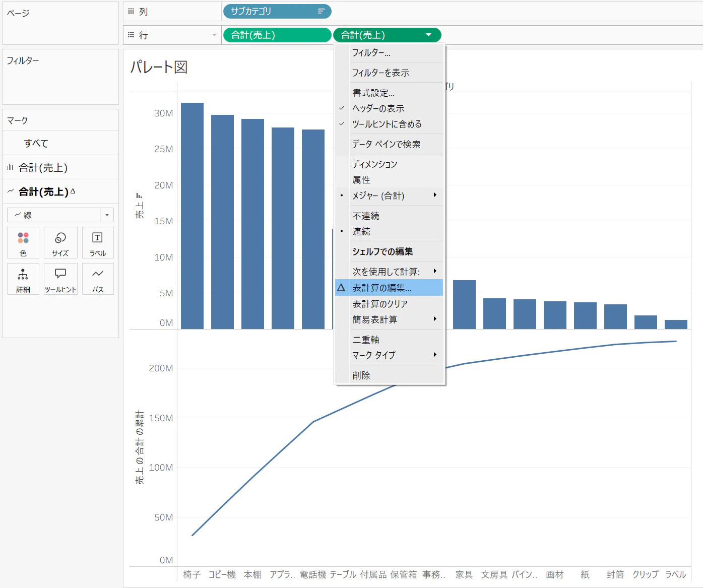Image resolution: width=703 pixels, height=588 pixels.
Task: Click the first 合計(売上) pill on Rows
Action: (277, 35)
